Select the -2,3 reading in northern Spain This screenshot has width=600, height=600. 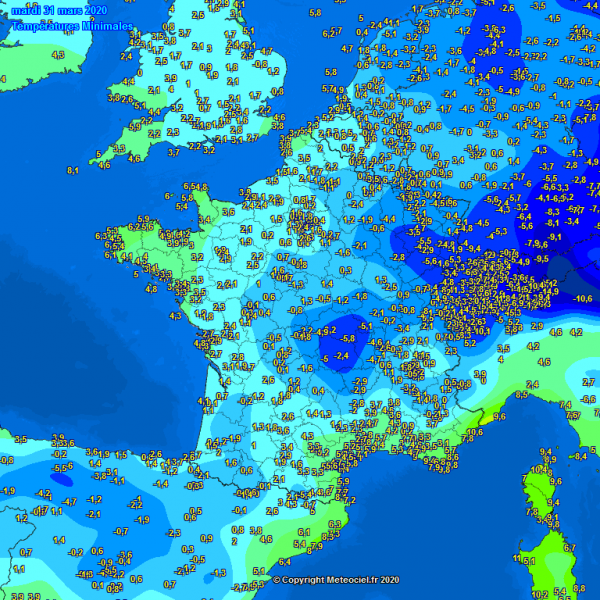coord(173,532)
